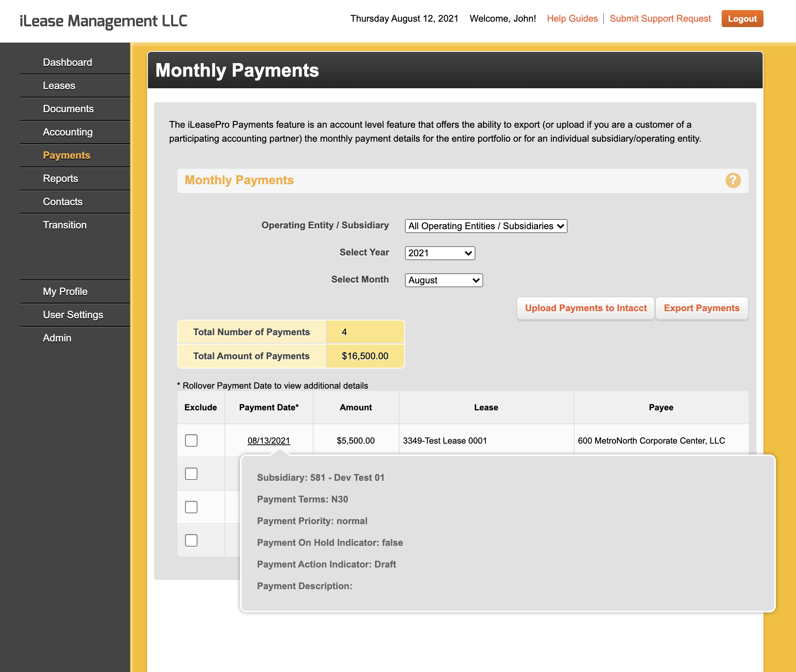Open the Select Month dropdown showing August

(444, 280)
